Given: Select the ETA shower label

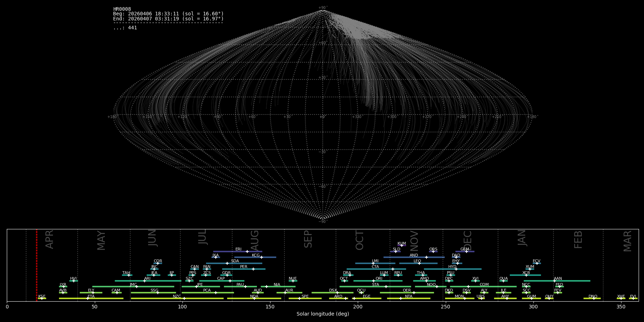Looking at the screenshot, I should [91, 296].
